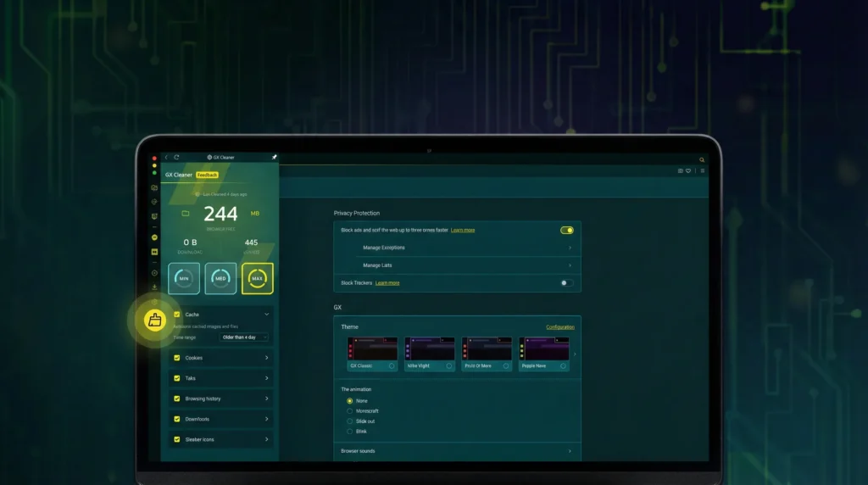Open the Theme Configuration link
The width and height of the screenshot is (868, 485).
tap(559, 327)
